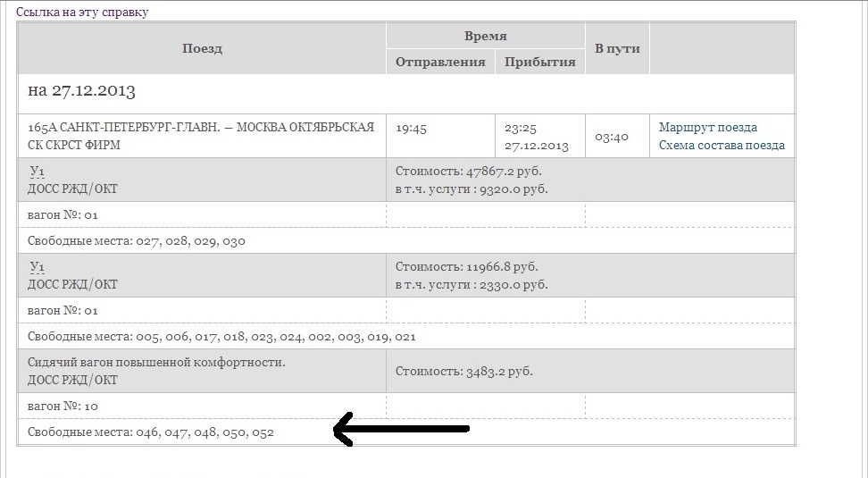The width and height of the screenshot is (868, 478).
Task: Click the "Маршрут поезда" link
Action: pos(707,127)
